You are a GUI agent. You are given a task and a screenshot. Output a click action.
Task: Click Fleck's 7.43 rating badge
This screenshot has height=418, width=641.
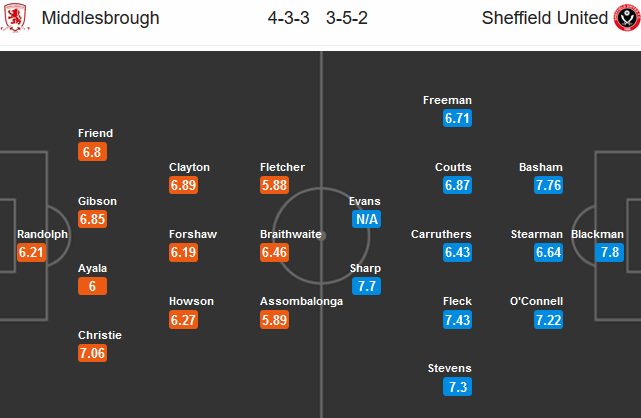pyautogui.click(x=457, y=320)
